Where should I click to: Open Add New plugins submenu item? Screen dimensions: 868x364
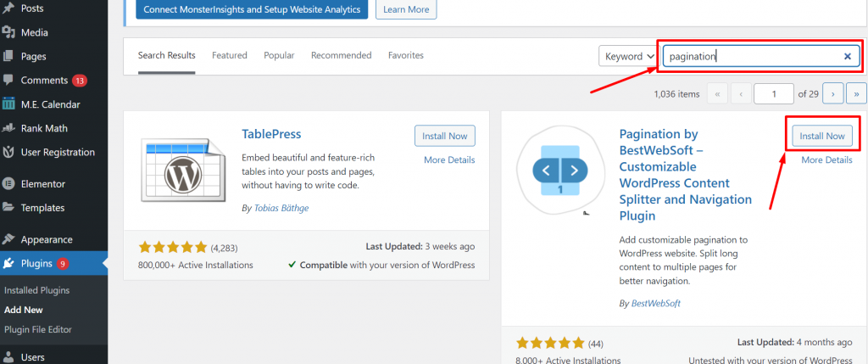[x=24, y=310]
